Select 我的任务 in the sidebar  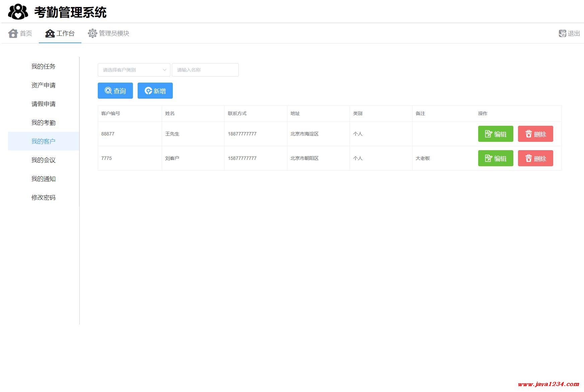(44, 66)
